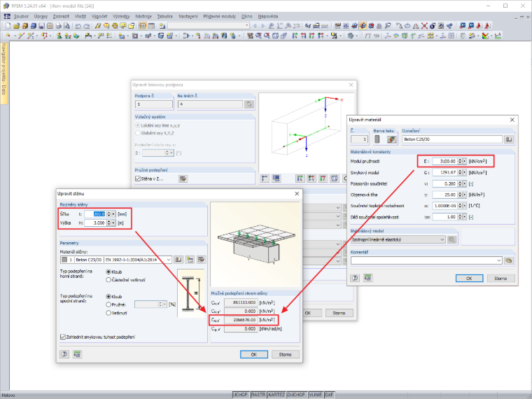Click the Open folder icon in toolbar
This screenshot has width=532, height=399.
16,26
